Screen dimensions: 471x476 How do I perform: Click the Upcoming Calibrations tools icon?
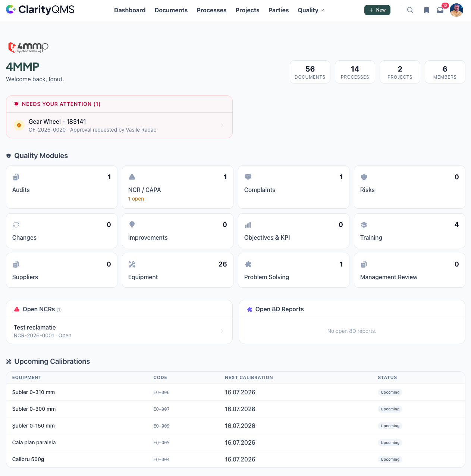(x=9, y=362)
